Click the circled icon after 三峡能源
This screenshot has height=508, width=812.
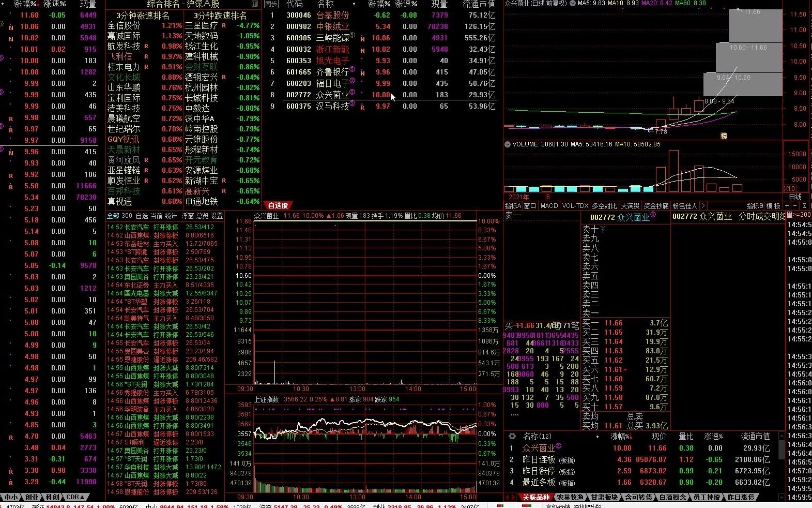click(353, 36)
